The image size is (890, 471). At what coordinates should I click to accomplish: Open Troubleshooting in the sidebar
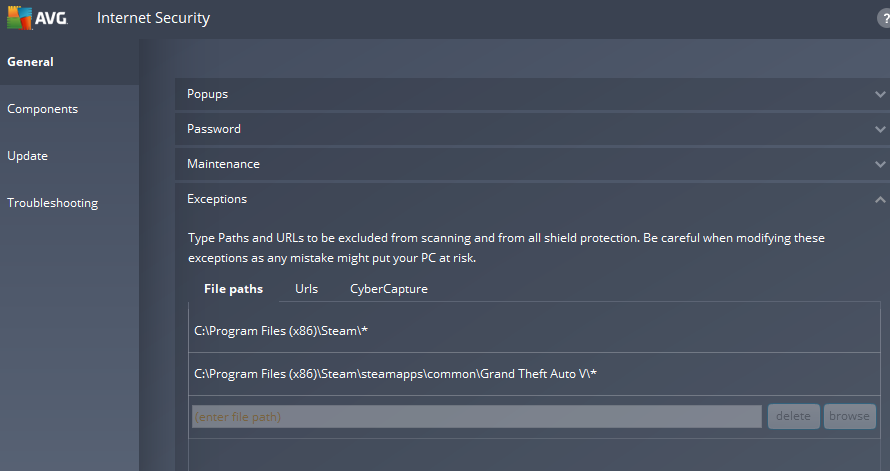click(x=52, y=203)
